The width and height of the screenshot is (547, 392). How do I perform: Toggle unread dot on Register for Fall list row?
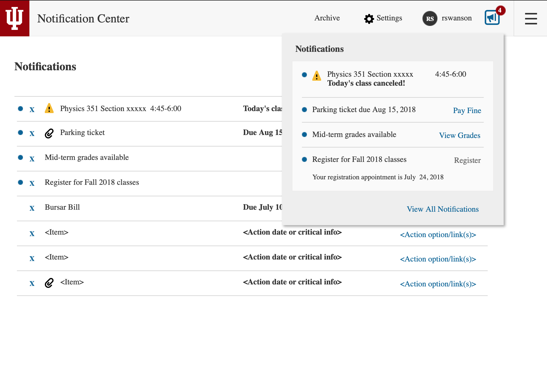[x=20, y=182]
